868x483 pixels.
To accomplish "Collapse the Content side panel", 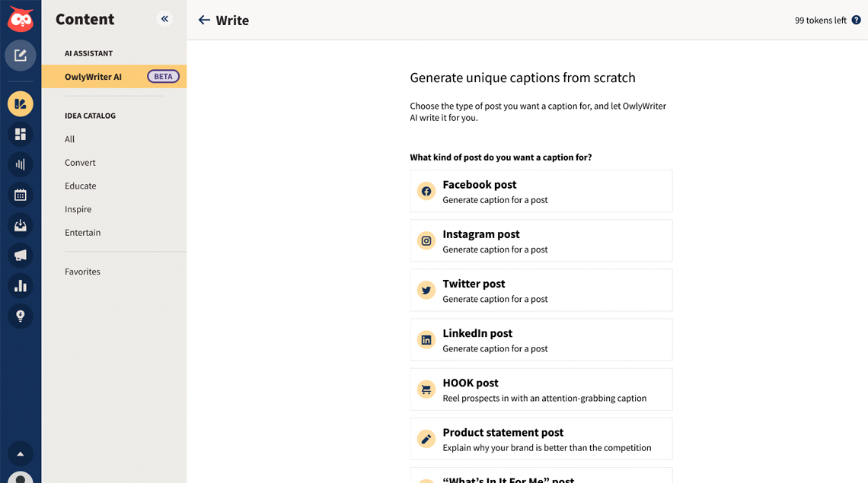I will 164,19.
